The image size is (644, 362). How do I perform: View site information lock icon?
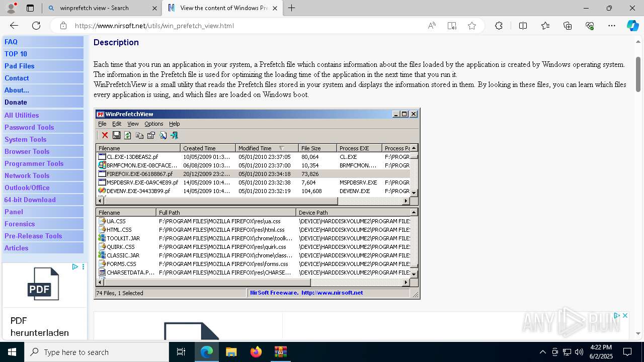[x=63, y=26]
